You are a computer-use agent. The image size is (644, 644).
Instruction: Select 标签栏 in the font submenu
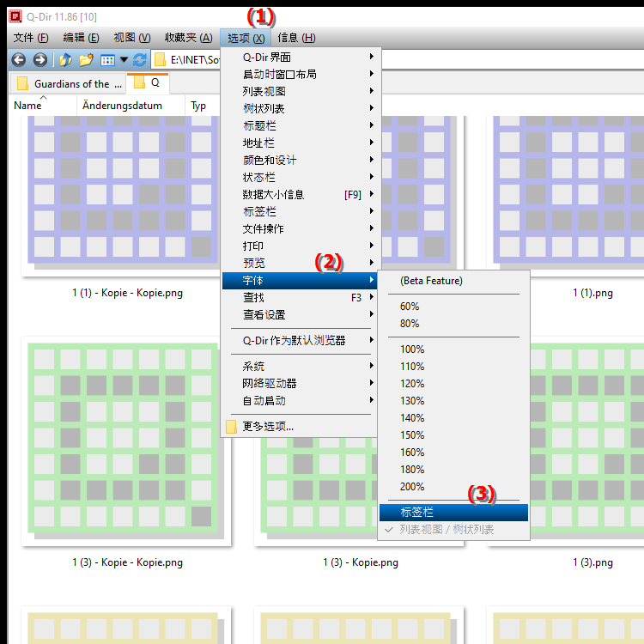pos(453,512)
